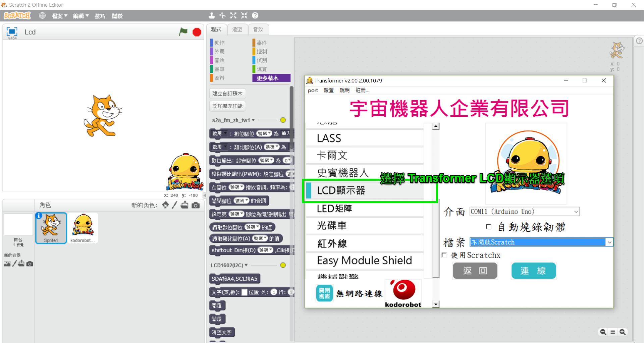The height and width of the screenshot is (343, 644).
Task: Take new sprite from camera icon
Action: (196, 205)
